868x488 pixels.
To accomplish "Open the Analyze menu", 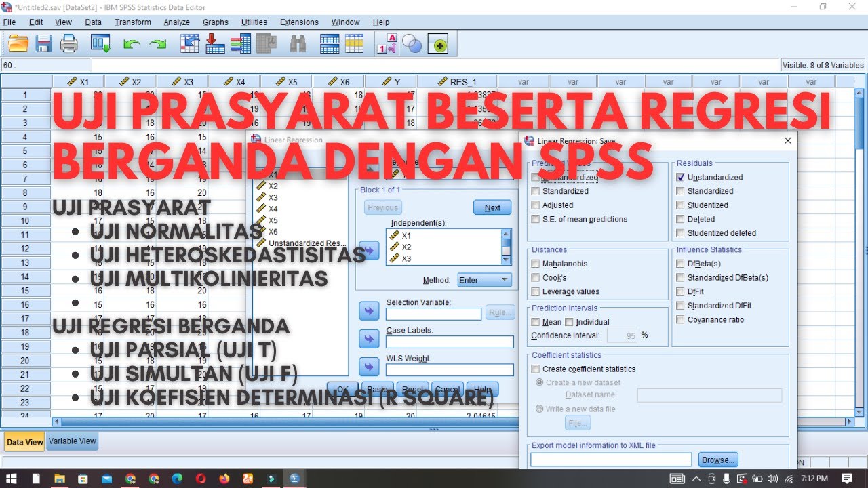I will [177, 22].
